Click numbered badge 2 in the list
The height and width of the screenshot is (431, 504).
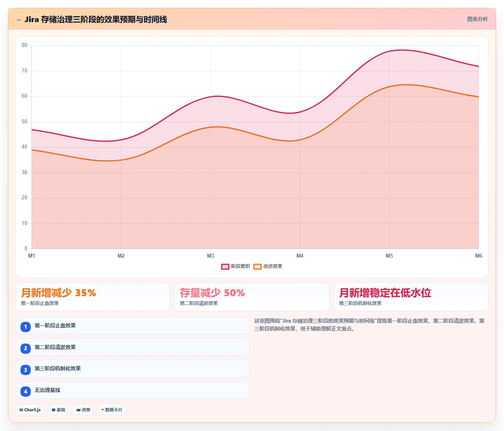(26, 348)
